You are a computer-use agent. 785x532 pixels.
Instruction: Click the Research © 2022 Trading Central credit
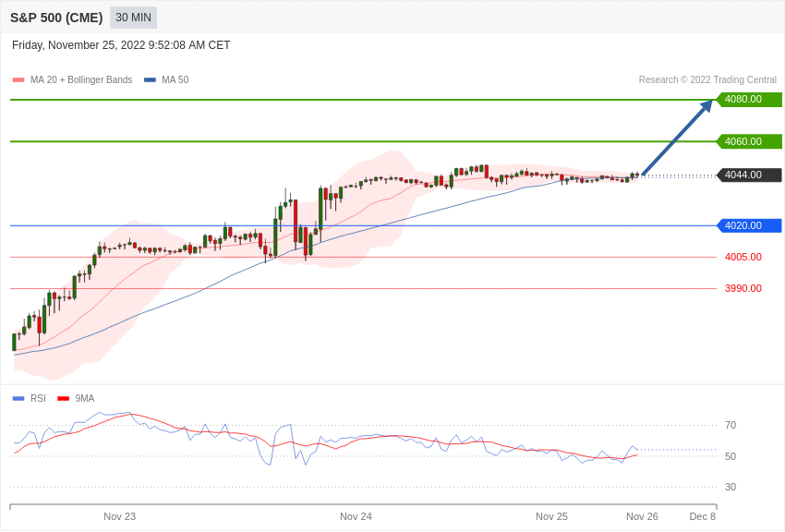707,80
